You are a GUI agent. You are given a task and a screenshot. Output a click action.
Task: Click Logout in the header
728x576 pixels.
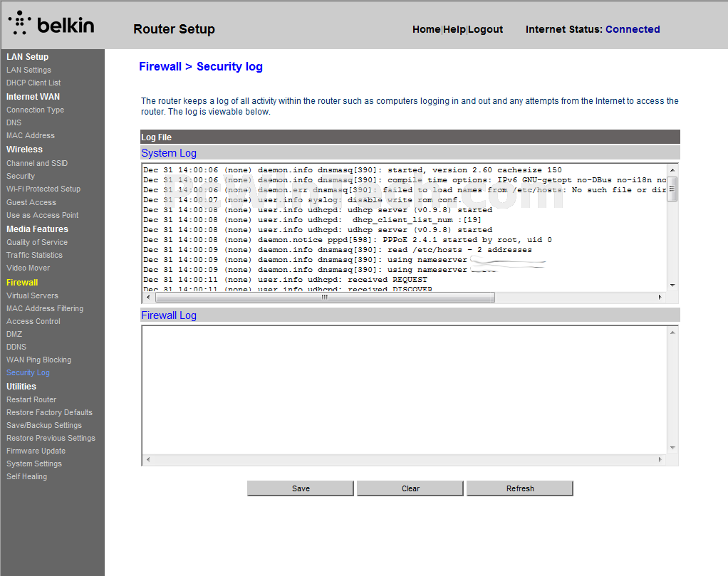point(485,29)
